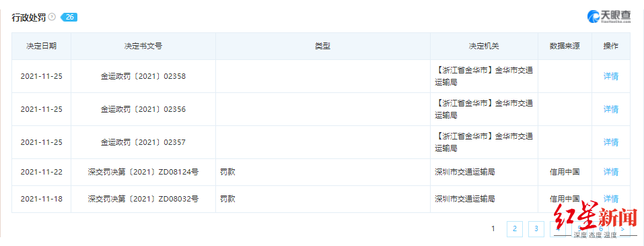This screenshot has height=246, width=644.
Task: Click the 天眼查 logo
Action: [x=609, y=16]
